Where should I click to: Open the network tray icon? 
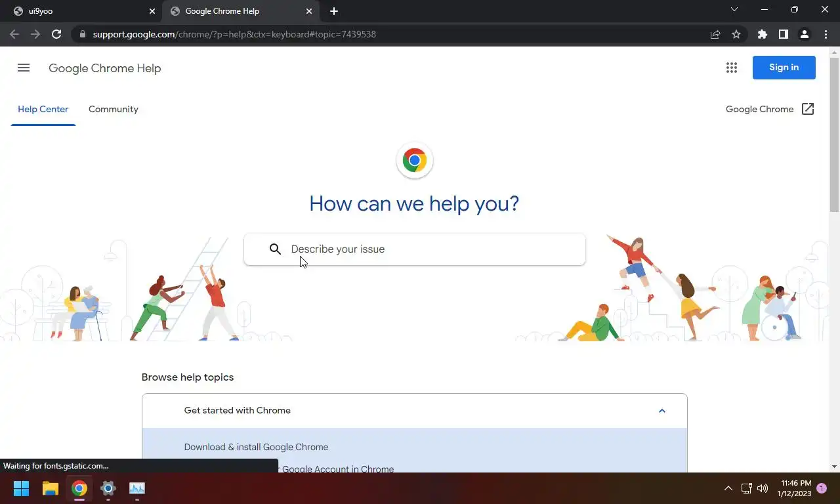[x=747, y=488]
